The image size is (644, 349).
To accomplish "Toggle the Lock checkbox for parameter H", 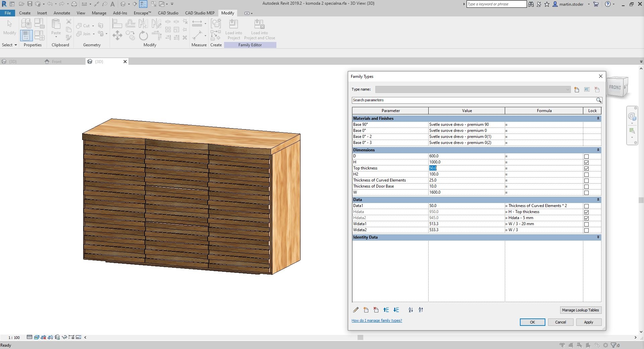I will point(586,162).
